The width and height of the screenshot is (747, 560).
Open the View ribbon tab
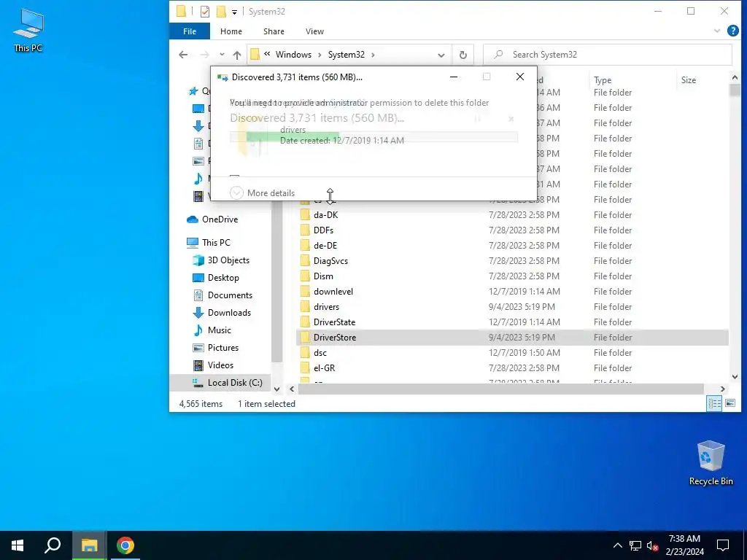(x=314, y=31)
